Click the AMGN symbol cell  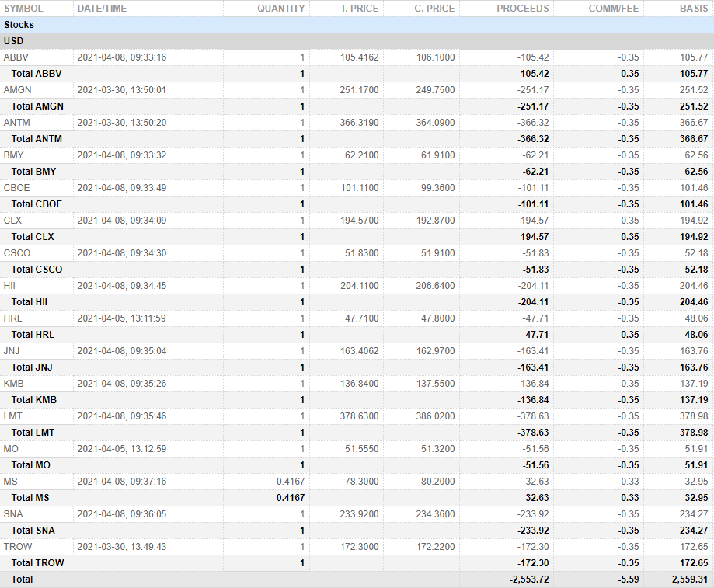[x=17, y=90]
